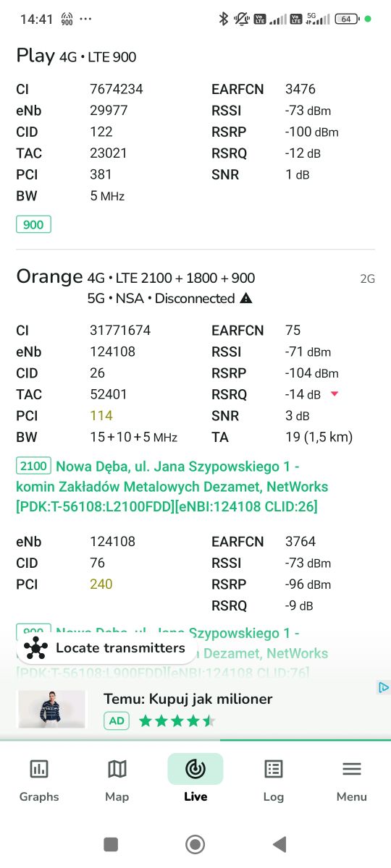
Task: Tap the Android back navigation button
Action: click(279, 843)
